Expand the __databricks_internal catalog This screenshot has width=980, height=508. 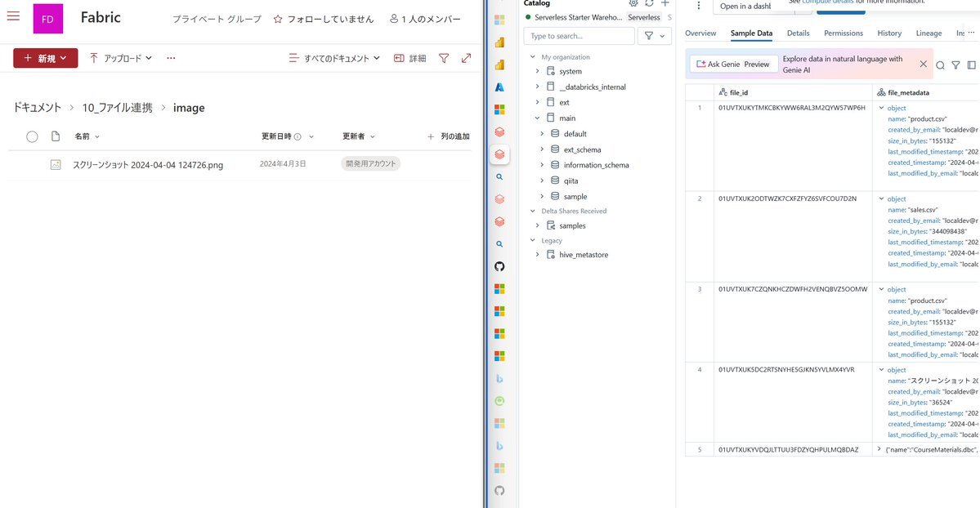tap(537, 87)
